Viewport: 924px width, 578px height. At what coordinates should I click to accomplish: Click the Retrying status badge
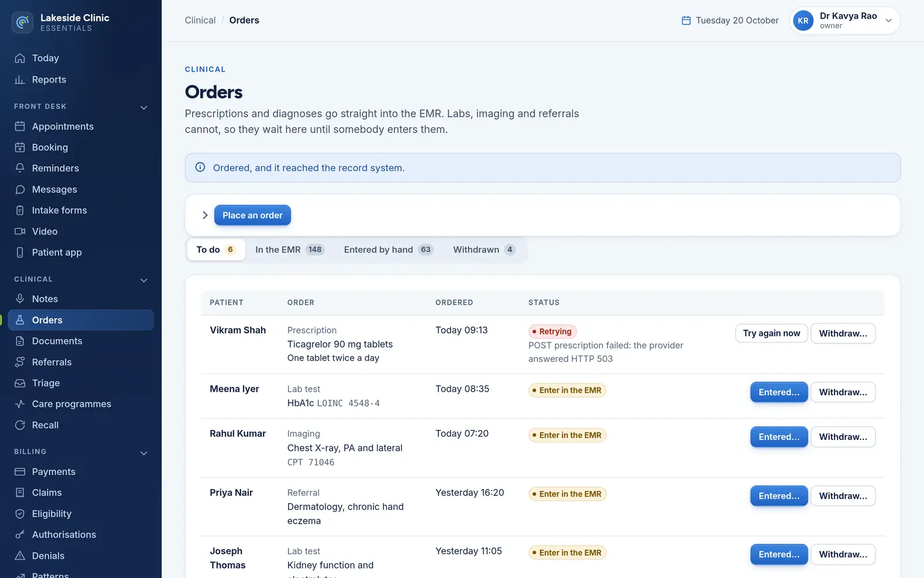point(553,331)
